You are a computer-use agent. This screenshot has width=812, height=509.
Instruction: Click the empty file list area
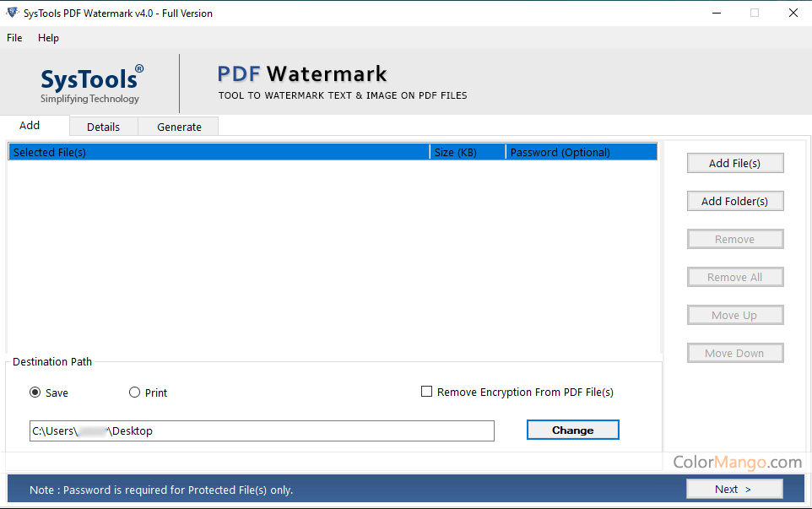pyautogui.click(x=333, y=253)
